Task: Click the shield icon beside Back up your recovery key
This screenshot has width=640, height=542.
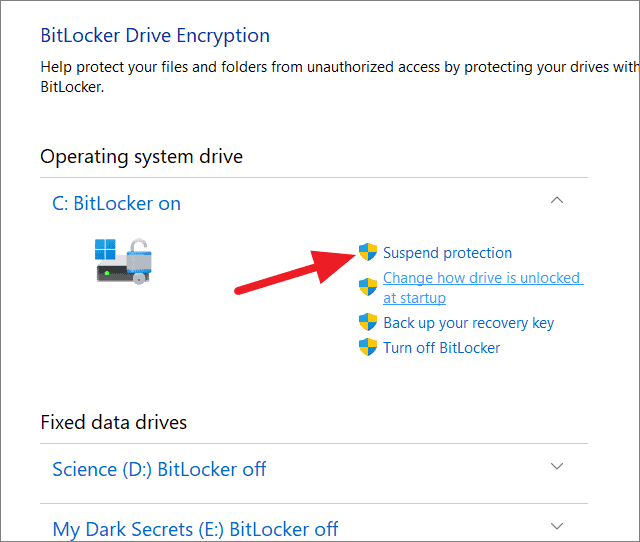Action: click(x=368, y=322)
